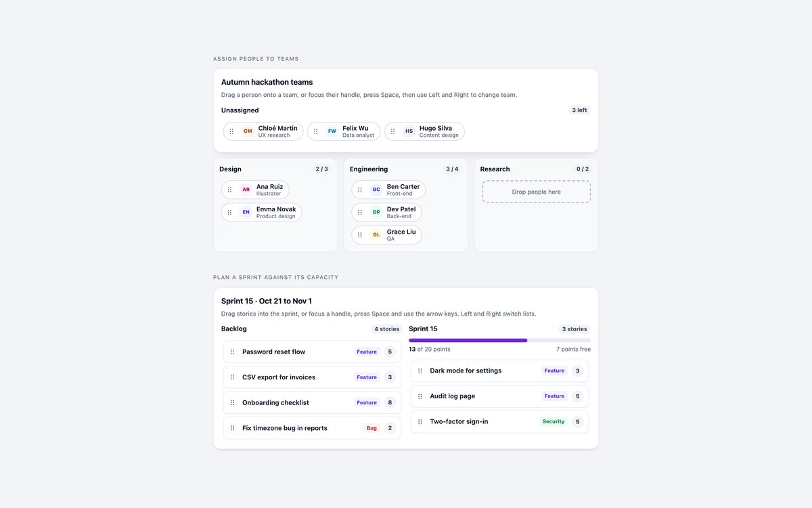This screenshot has height=508, width=812.
Task: Click the Research team '0 / 2' count
Action: pos(583,169)
